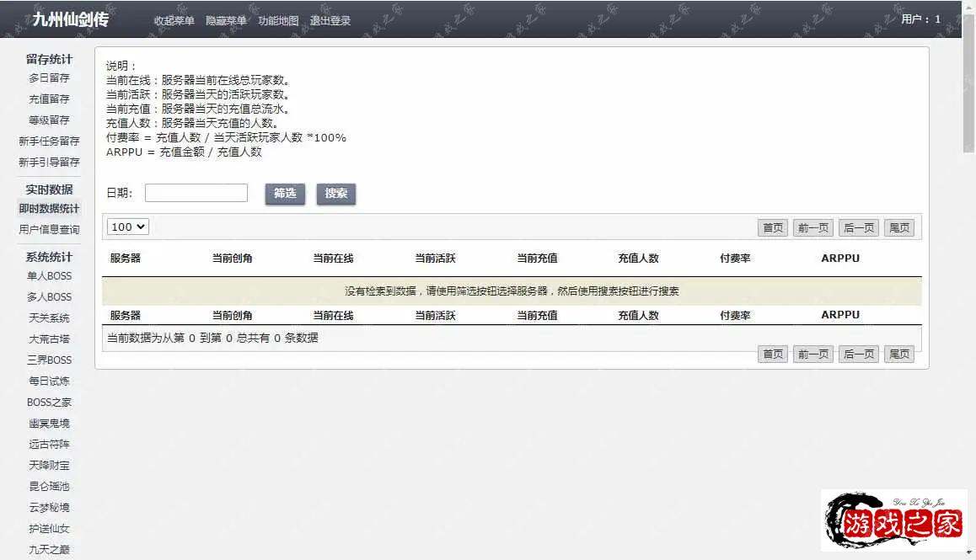
Task: Open 昆仑瑶池 in the sidebar
Action: tap(49, 487)
